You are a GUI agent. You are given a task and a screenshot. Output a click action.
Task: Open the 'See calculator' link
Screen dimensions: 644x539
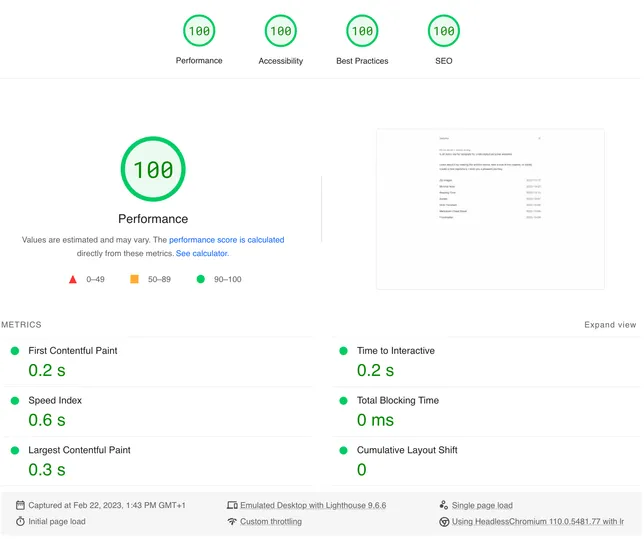tap(202, 254)
